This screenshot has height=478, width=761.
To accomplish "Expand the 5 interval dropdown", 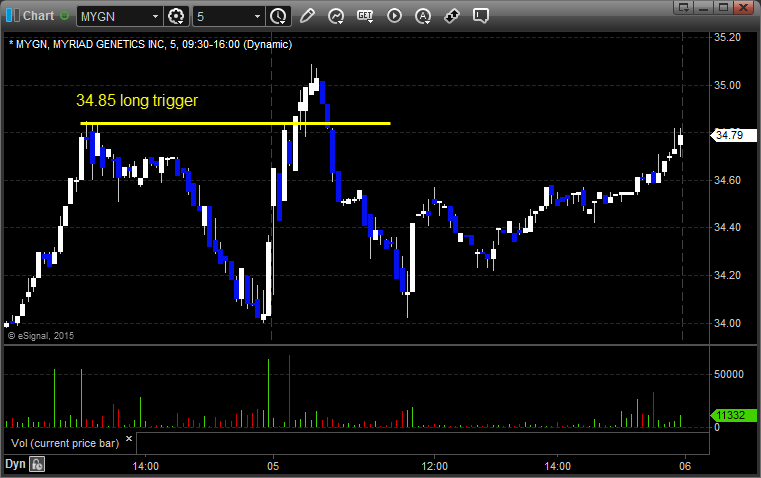I will 257,16.
